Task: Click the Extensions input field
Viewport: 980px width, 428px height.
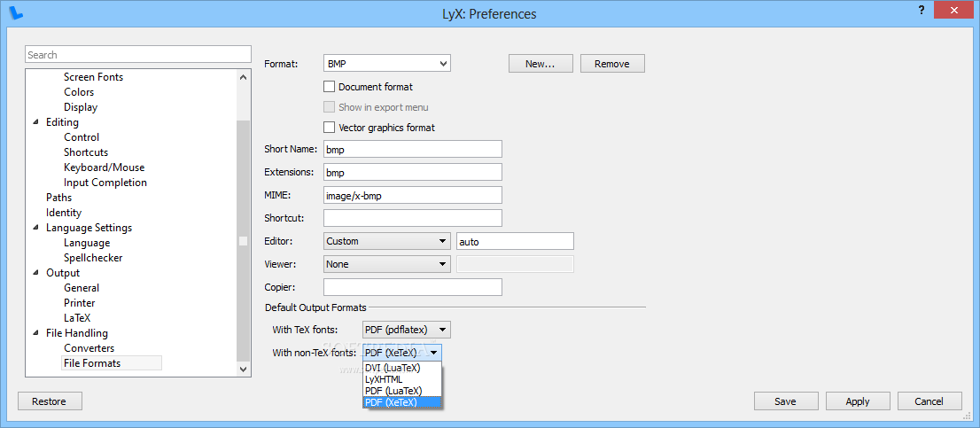Action: (413, 172)
